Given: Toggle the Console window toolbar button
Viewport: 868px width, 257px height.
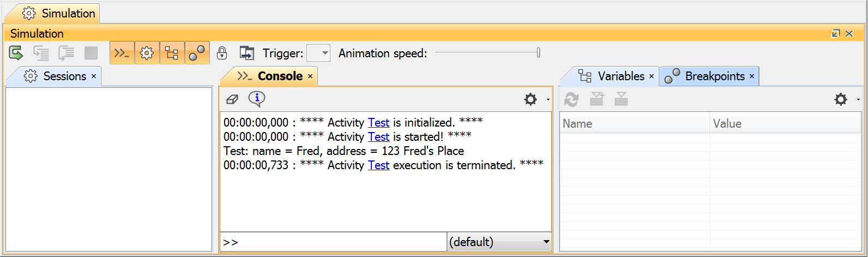Looking at the screenshot, I should (x=122, y=53).
